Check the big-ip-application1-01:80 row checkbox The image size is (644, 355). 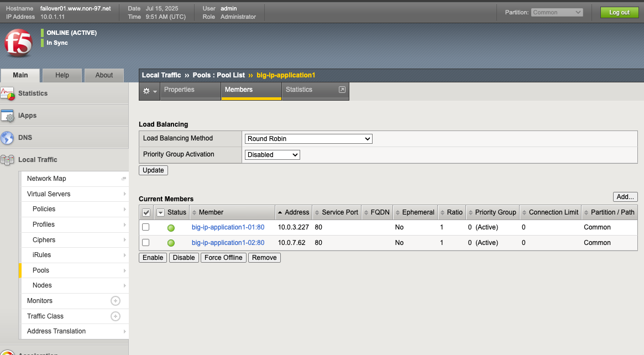click(x=146, y=227)
